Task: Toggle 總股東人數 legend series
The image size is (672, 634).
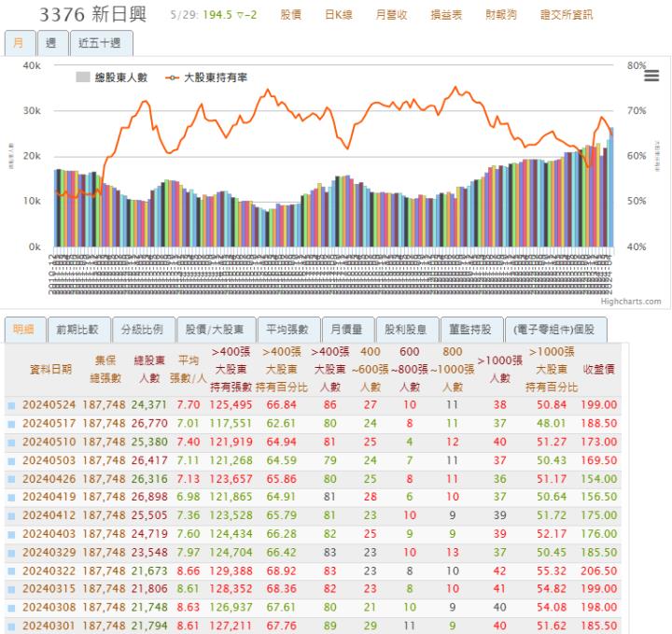Action: click(x=111, y=77)
